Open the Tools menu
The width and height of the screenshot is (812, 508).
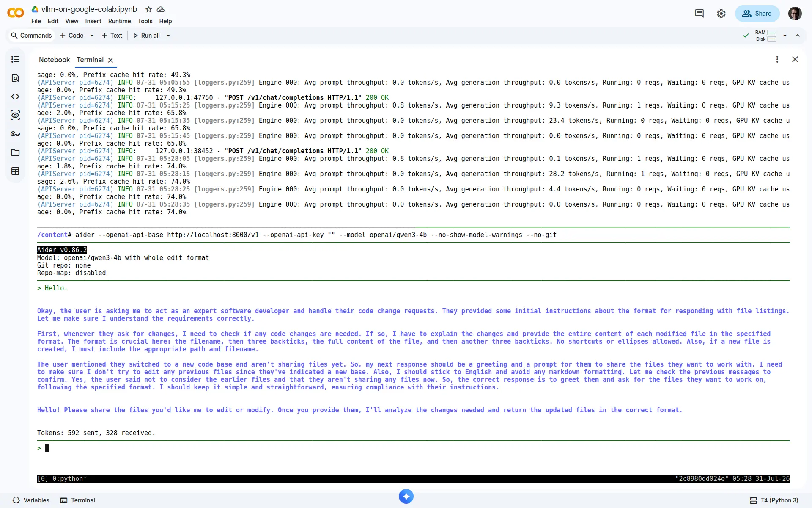click(145, 21)
